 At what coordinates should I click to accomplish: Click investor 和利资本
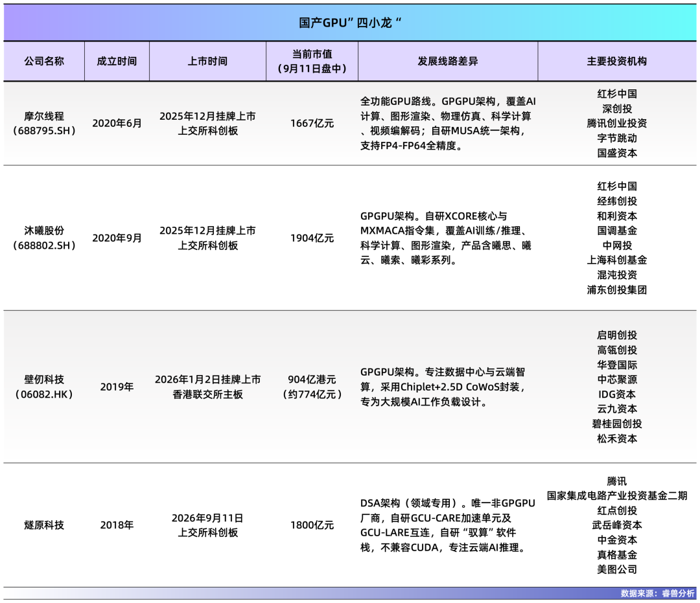point(617,216)
